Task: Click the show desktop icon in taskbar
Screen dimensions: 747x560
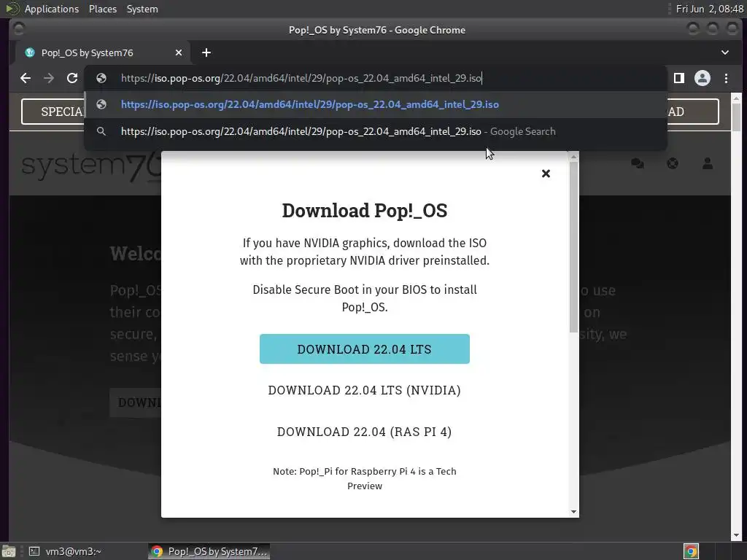Action: (x=9, y=551)
